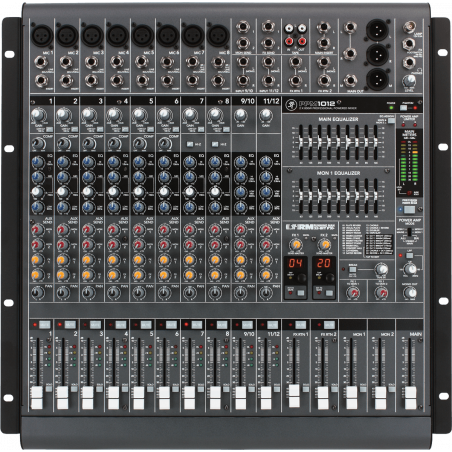Screen dimensions: 452x452
Task: Toggle the channel 8 Hi-Z switch
Action: (215, 144)
